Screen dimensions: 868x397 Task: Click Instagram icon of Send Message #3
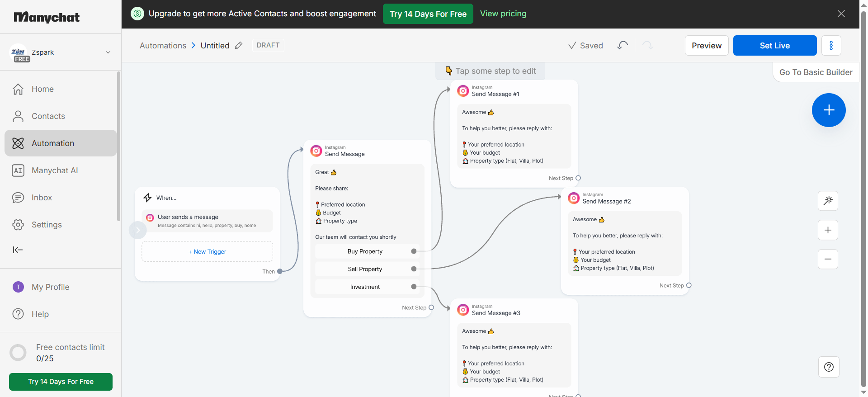tap(463, 310)
